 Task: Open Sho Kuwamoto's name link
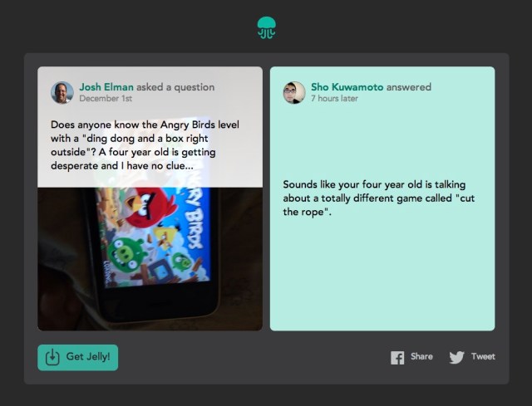[347, 87]
